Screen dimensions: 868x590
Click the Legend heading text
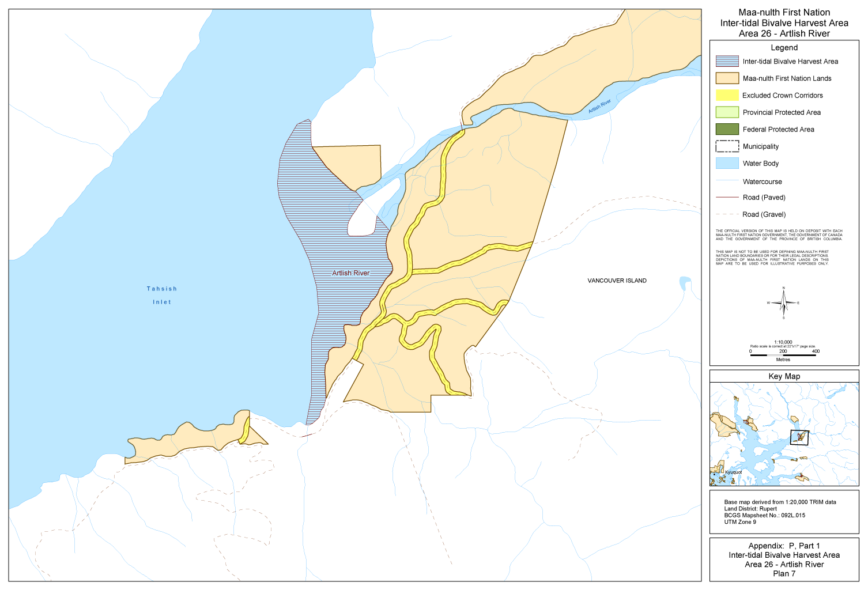coord(784,48)
